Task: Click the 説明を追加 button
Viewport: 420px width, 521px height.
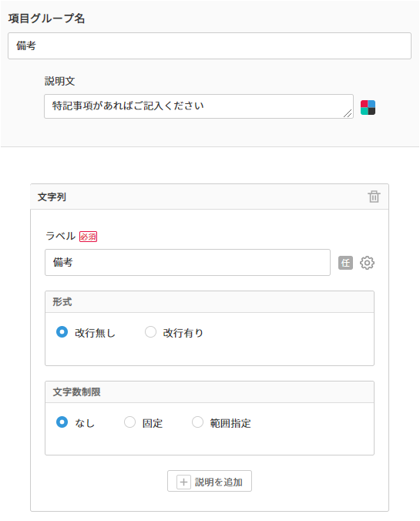Action: 210,481
